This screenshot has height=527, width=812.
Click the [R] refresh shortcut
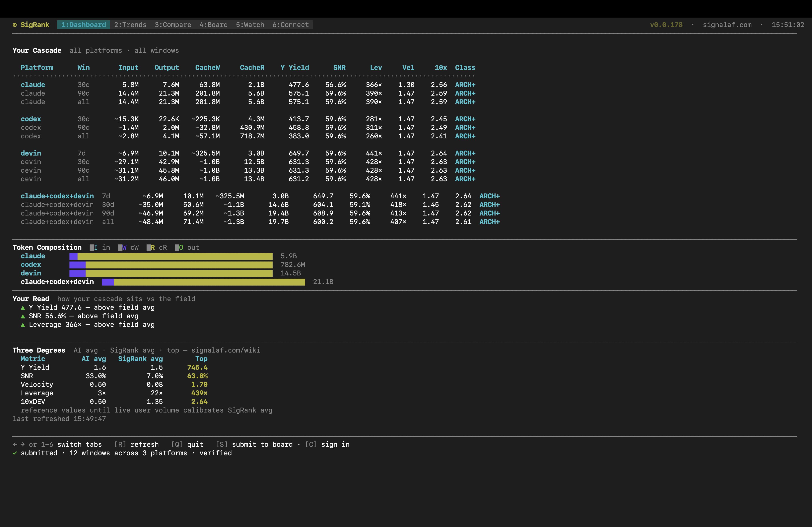click(x=136, y=445)
